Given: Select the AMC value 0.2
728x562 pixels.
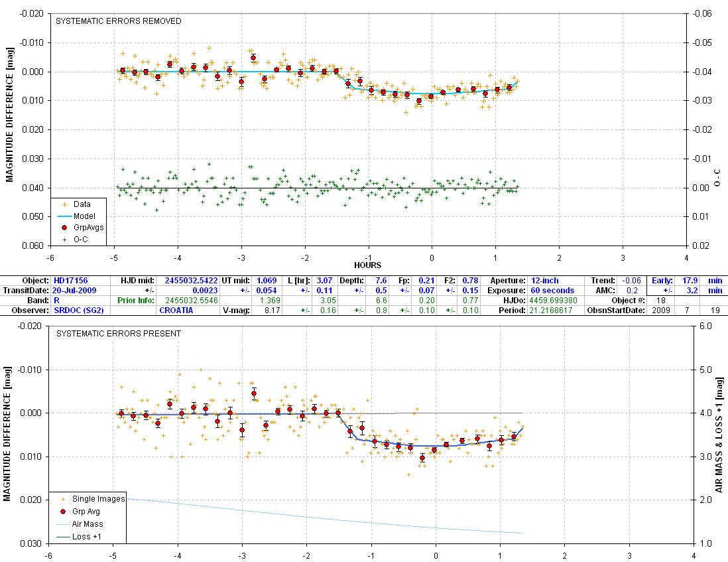Looking at the screenshot, I should [632, 291].
